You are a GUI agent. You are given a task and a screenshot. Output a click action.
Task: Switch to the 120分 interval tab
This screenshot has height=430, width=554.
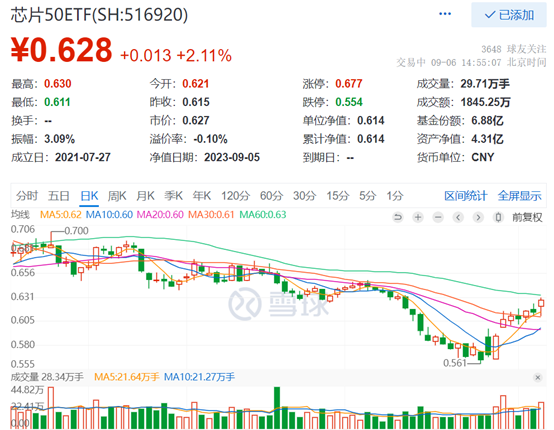click(236, 195)
